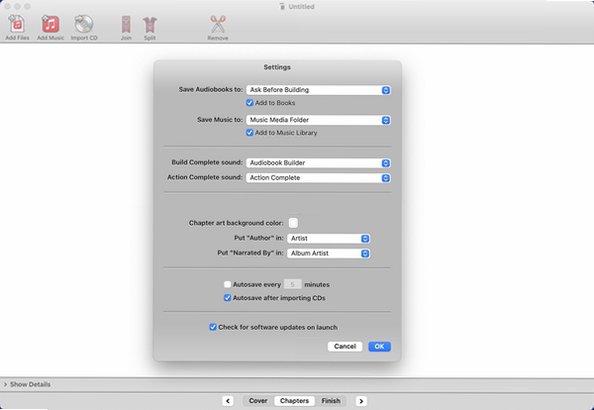
Task: Open chapter art background color well
Action: pos(293,223)
